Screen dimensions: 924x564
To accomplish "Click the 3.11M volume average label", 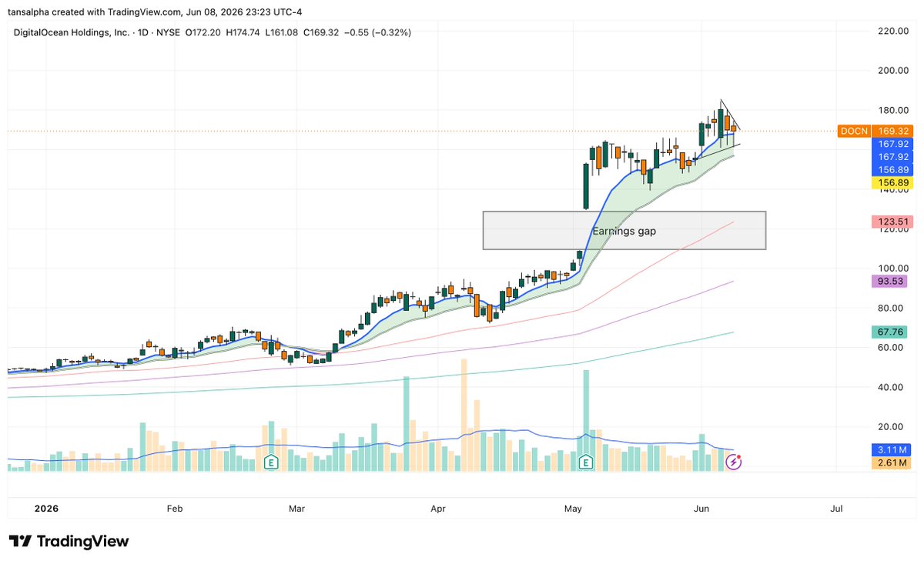I will (x=891, y=449).
